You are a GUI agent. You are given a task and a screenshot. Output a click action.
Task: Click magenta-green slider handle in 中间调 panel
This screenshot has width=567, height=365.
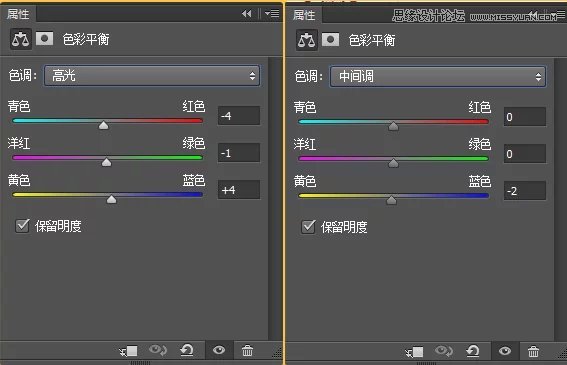(393, 164)
